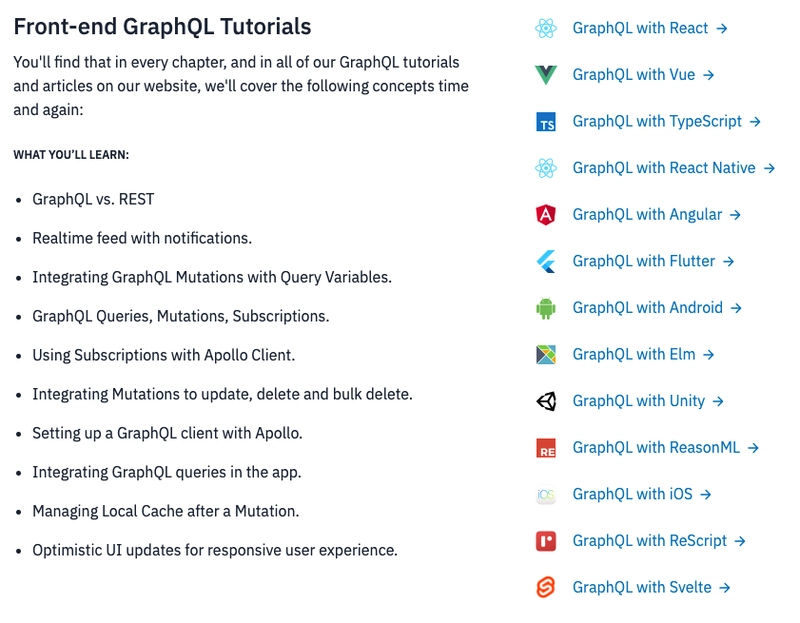Open the GraphQL with React tutorial link

click(x=649, y=28)
